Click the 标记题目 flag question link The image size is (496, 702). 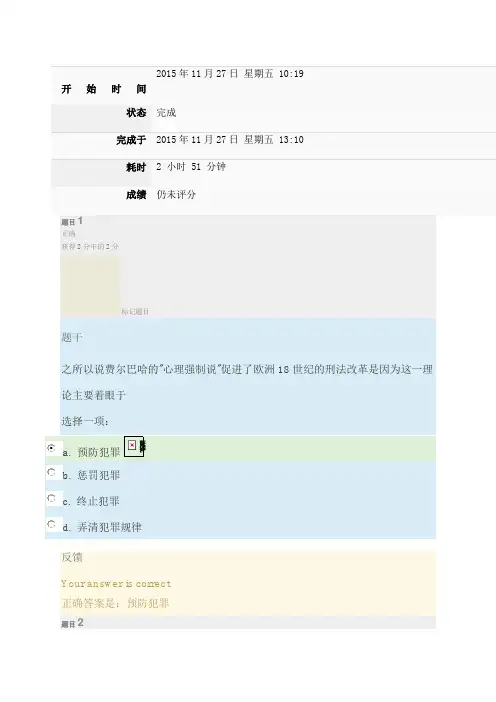tap(135, 312)
